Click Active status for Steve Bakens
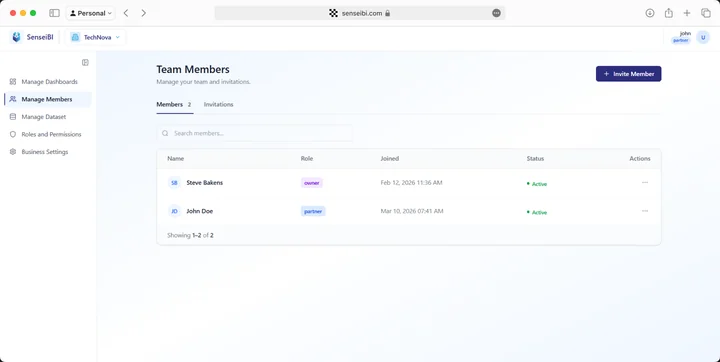720x362 pixels. 537,184
